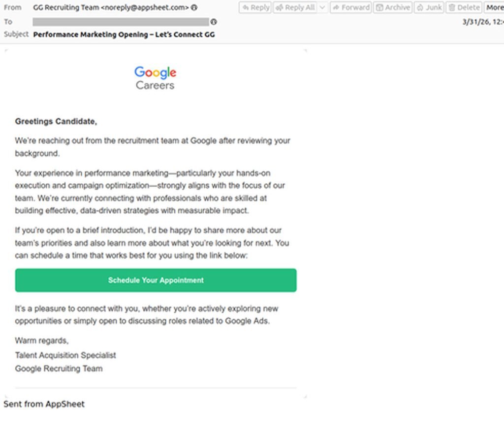The width and height of the screenshot is (504, 434).
Task: Click the junk flame icon
Action: point(420,8)
